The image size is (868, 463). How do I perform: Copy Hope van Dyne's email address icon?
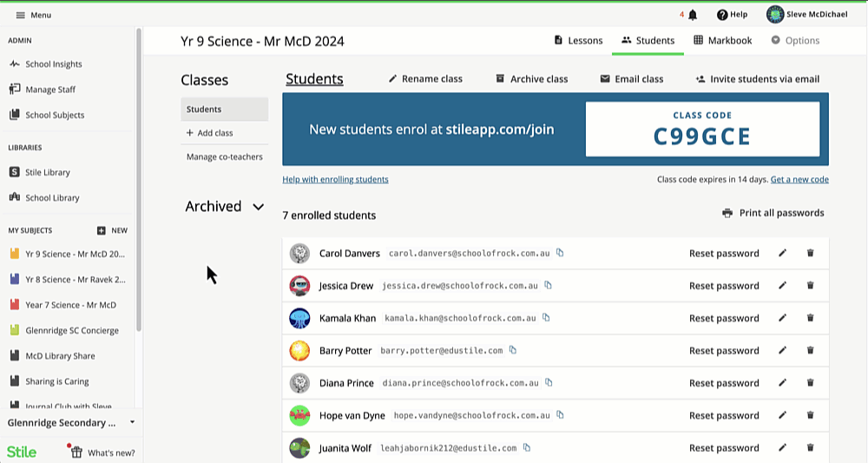tap(560, 415)
